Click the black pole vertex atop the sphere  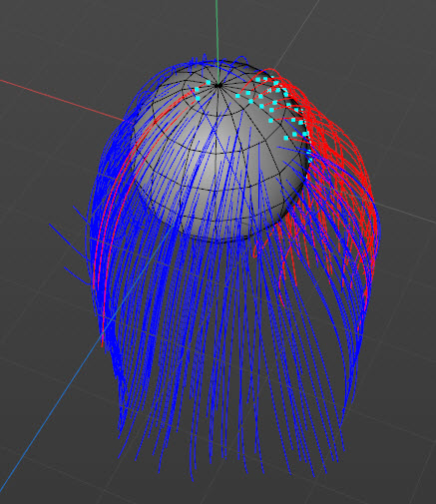218,86
